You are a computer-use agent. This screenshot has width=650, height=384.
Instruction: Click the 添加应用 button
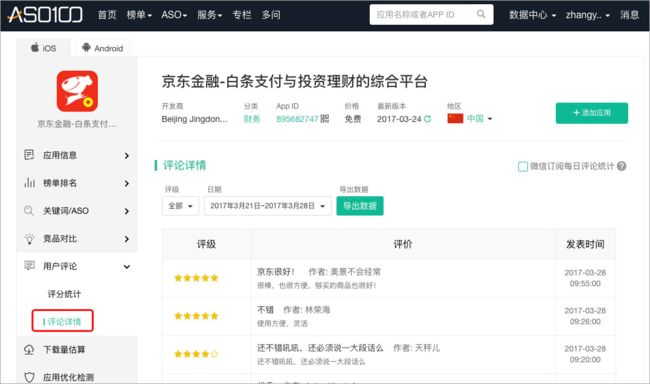[x=592, y=113]
